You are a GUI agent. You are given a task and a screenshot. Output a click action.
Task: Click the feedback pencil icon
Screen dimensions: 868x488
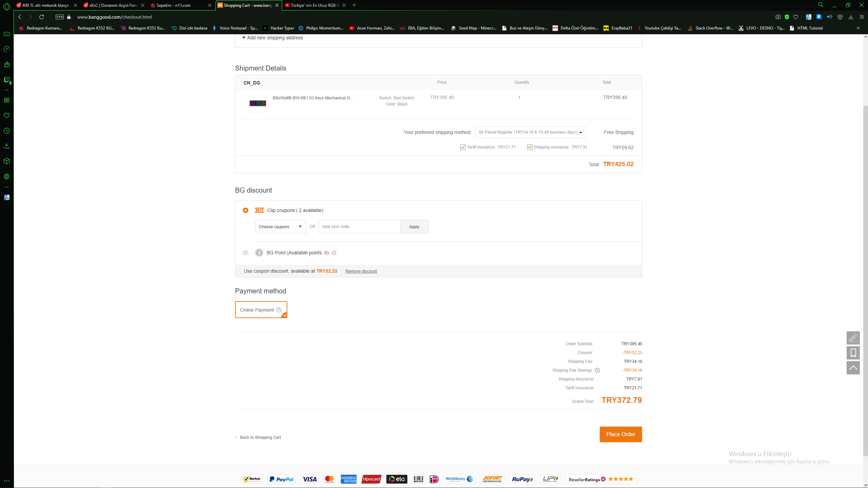point(853,338)
